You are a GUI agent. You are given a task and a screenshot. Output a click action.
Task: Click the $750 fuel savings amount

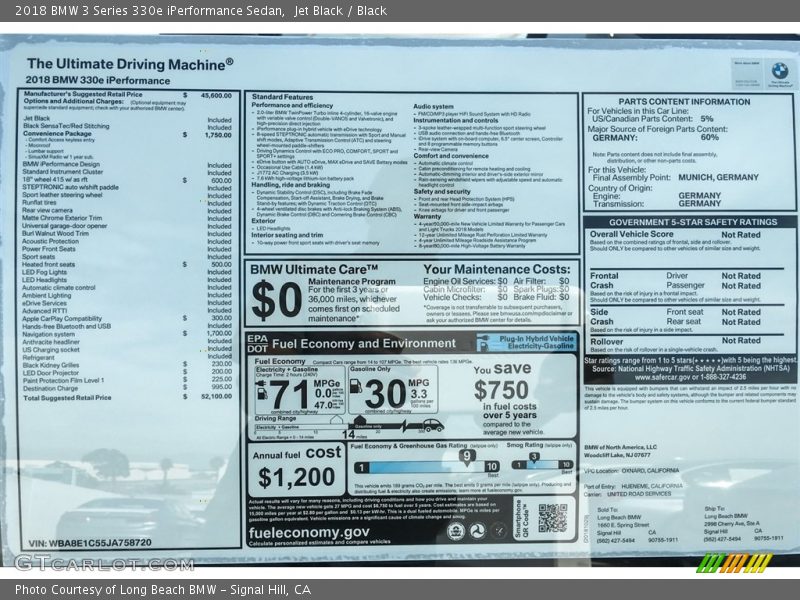pos(501,391)
